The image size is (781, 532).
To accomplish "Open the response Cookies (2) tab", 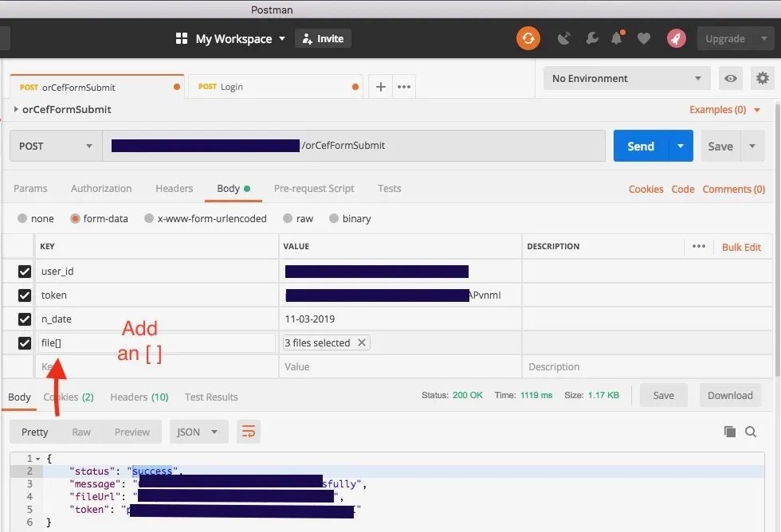I will coord(69,397).
